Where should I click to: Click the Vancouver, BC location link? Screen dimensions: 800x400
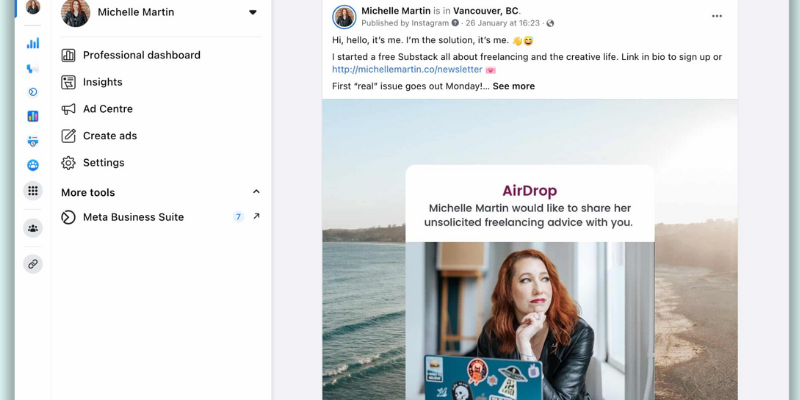(x=486, y=11)
